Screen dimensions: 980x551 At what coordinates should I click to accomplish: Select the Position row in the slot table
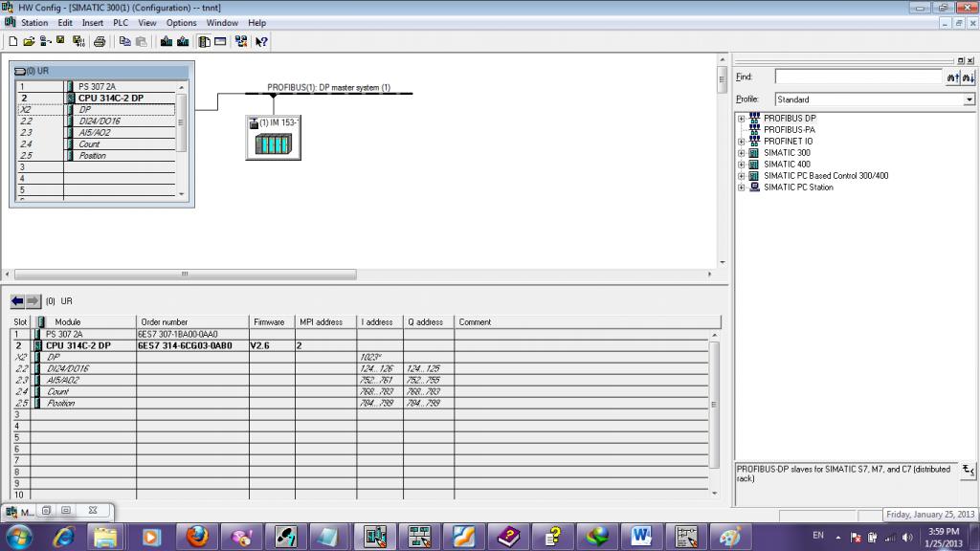(360, 403)
